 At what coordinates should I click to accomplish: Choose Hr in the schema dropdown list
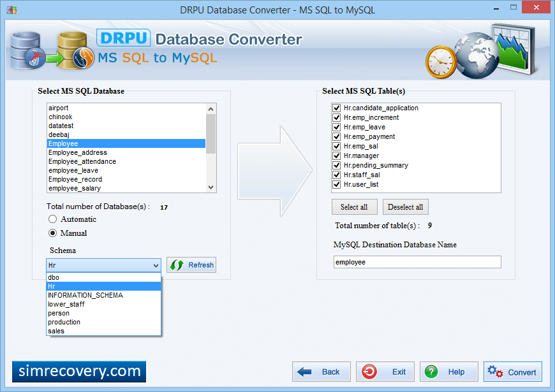click(104, 286)
